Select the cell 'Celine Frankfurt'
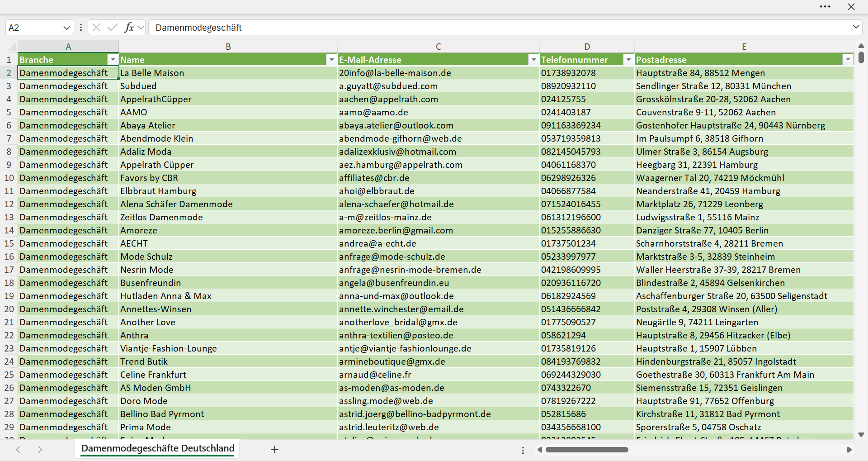The height and width of the screenshot is (461, 868). tap(228, 375)
